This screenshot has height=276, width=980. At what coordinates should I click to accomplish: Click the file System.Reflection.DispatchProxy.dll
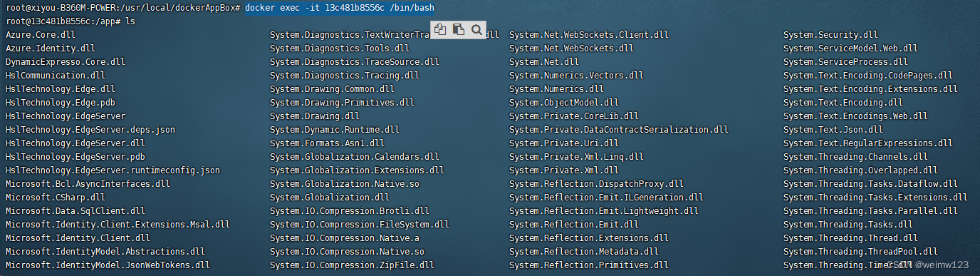pyautogui.click(x=596, y=183)
